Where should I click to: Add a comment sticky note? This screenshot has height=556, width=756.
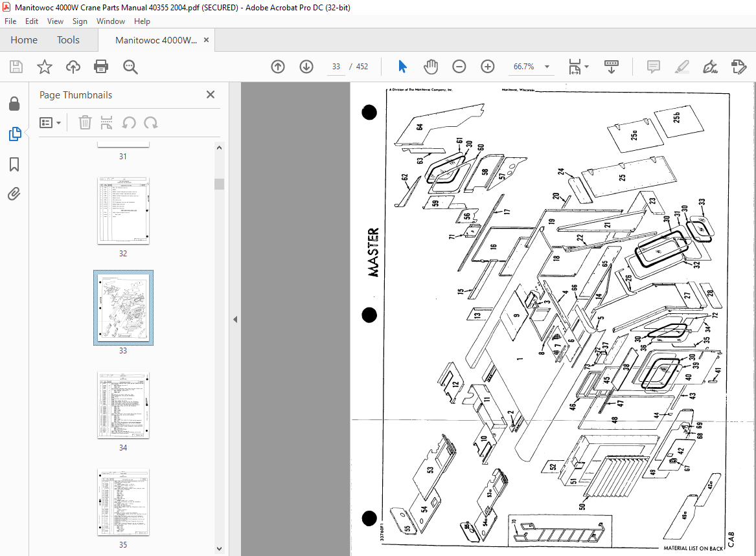[653, 67]
